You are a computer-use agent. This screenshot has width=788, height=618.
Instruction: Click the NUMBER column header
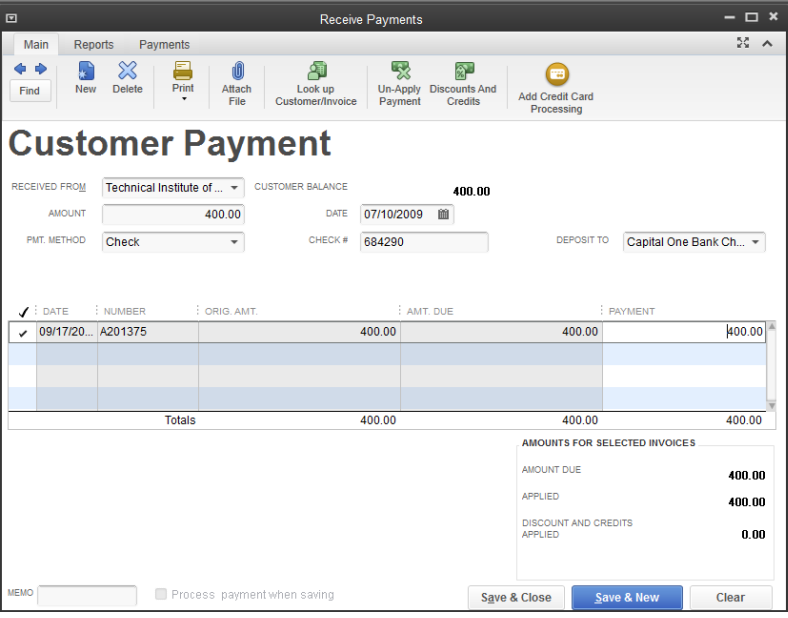pos(125,312)
